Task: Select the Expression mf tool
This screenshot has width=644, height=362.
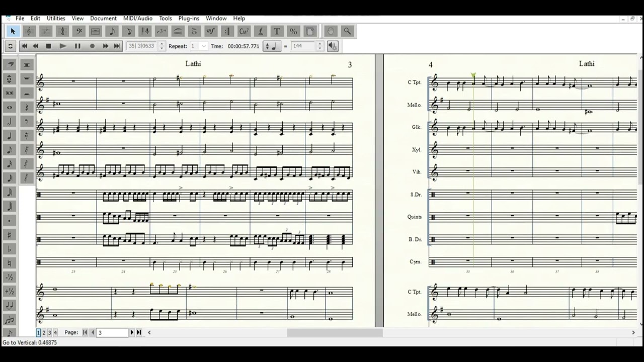Action: [x=211, y=31]
